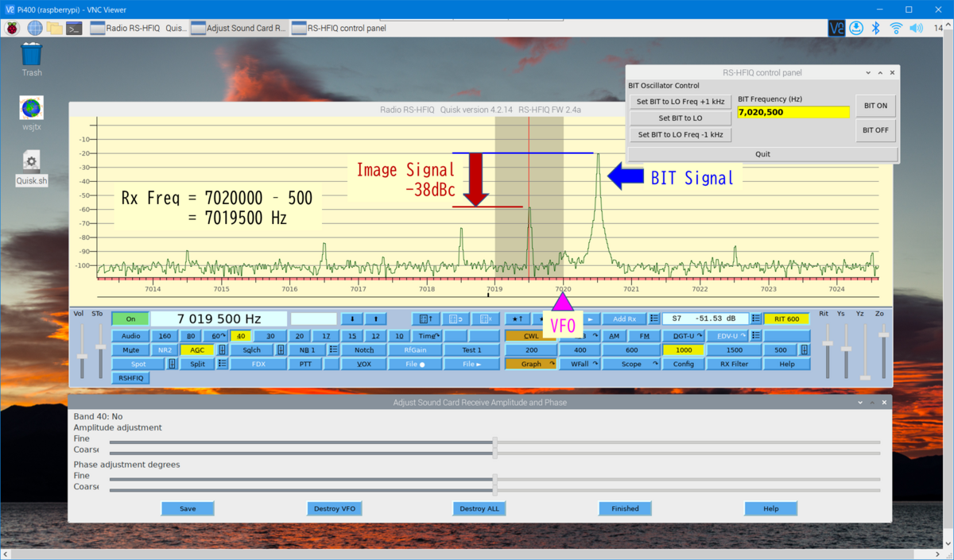Click the File play button
The image size is (954, 560).
(x=471, y=364)
